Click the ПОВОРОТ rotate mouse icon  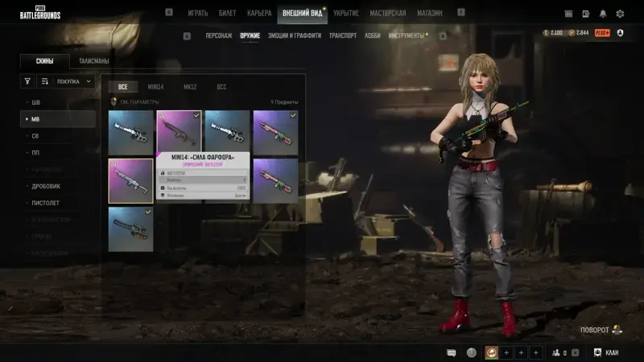[617, 330]
